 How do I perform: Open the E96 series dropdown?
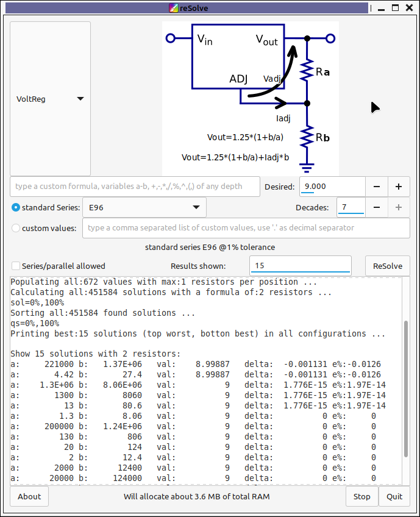coord(144,207)
